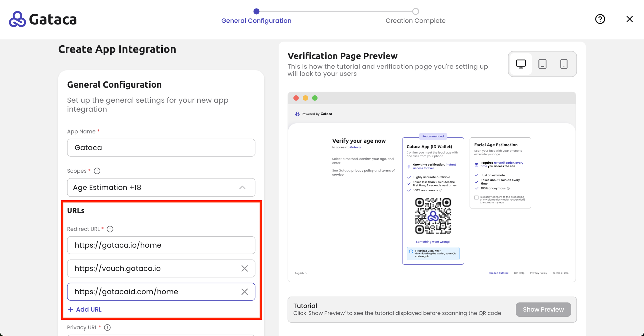The image size is (644, 336).
Task: Click the Create App Integration heading
Action: point(117,49)
